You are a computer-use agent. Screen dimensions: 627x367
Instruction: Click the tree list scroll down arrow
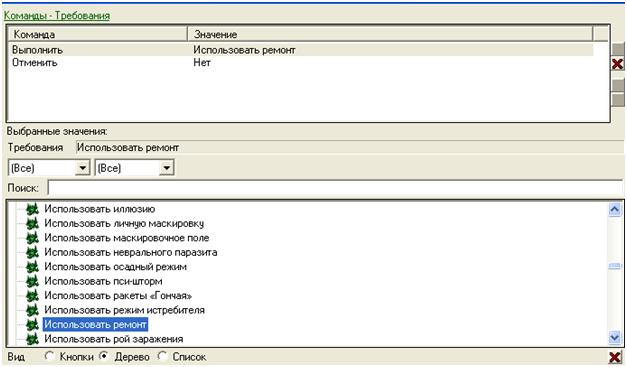pyautogui.click(x=615, y=338)
